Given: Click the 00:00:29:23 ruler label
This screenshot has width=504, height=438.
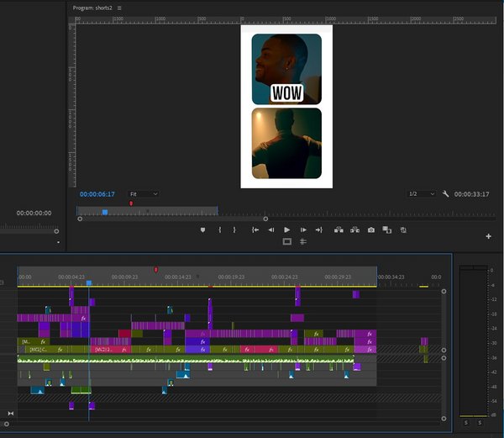Looking at the screenshot, I should tap(338, 277).
